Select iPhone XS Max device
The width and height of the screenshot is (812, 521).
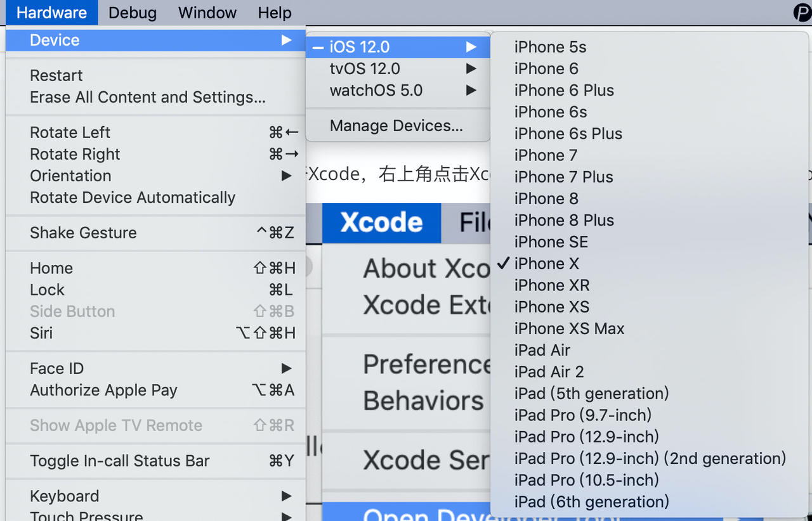coord(650,328)
